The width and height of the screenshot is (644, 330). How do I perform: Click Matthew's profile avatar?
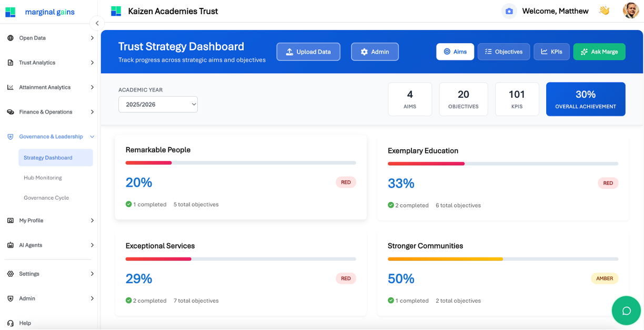[630, 10]
